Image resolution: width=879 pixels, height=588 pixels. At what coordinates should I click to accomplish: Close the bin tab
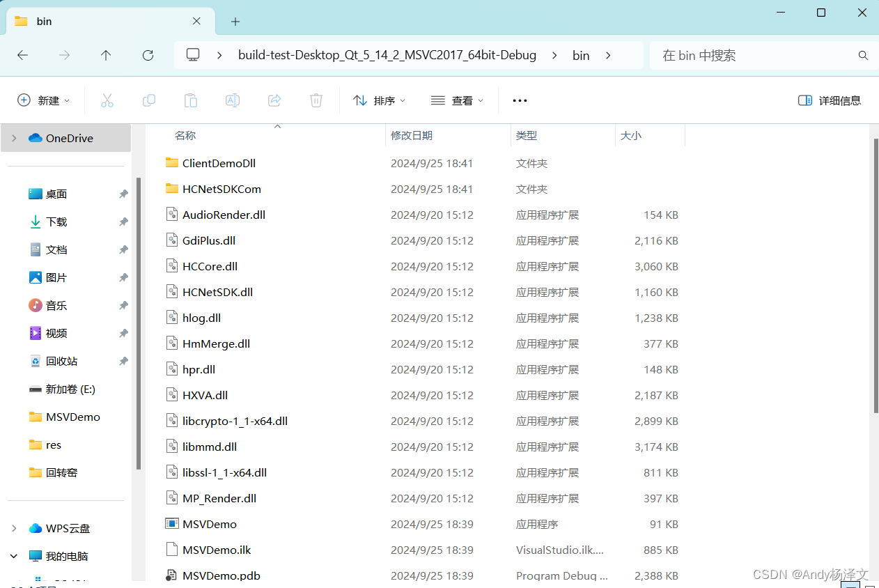tap(197, 21)
